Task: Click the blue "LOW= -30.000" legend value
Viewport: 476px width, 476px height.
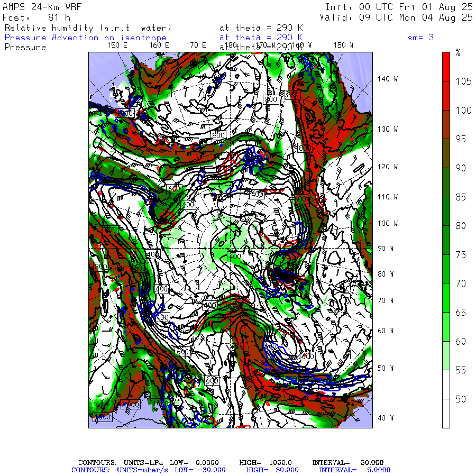Action: pyautogui.click(x=200, y=470)
